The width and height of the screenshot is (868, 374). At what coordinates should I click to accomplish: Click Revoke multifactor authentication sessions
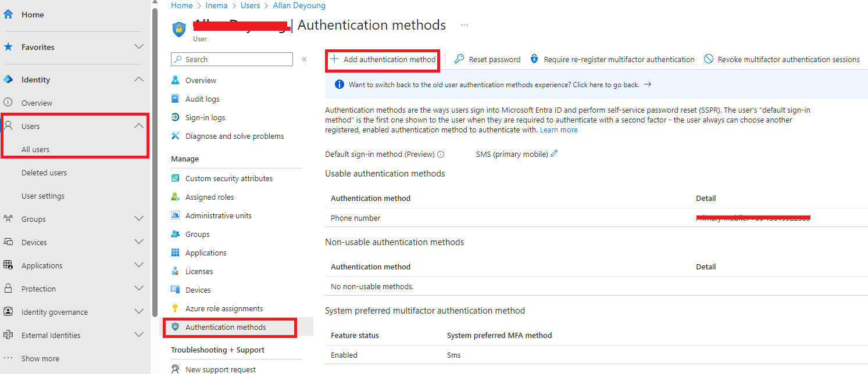(782, 59)
